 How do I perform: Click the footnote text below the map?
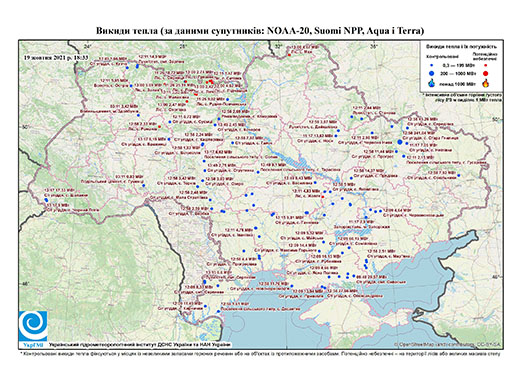point(260,353)
